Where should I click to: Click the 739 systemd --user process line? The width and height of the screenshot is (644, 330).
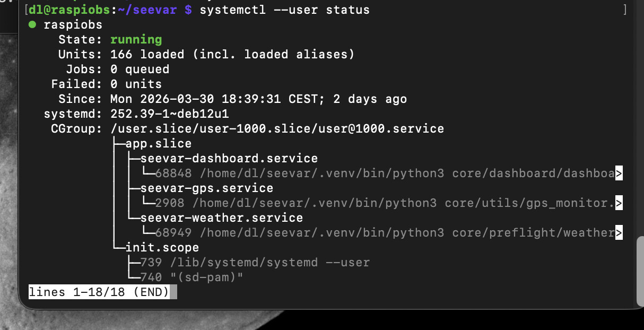[255, 263]
